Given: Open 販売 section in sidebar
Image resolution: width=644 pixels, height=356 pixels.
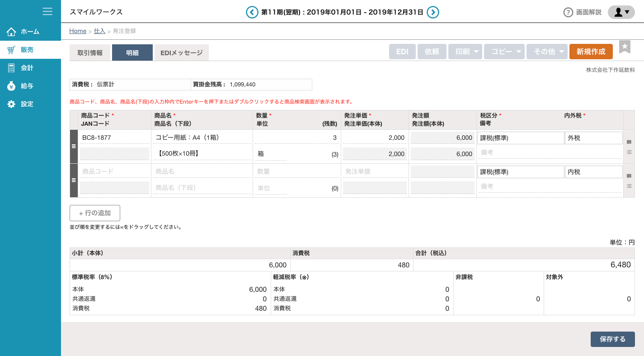Looking at the screenshot, I should click(30, 50).
